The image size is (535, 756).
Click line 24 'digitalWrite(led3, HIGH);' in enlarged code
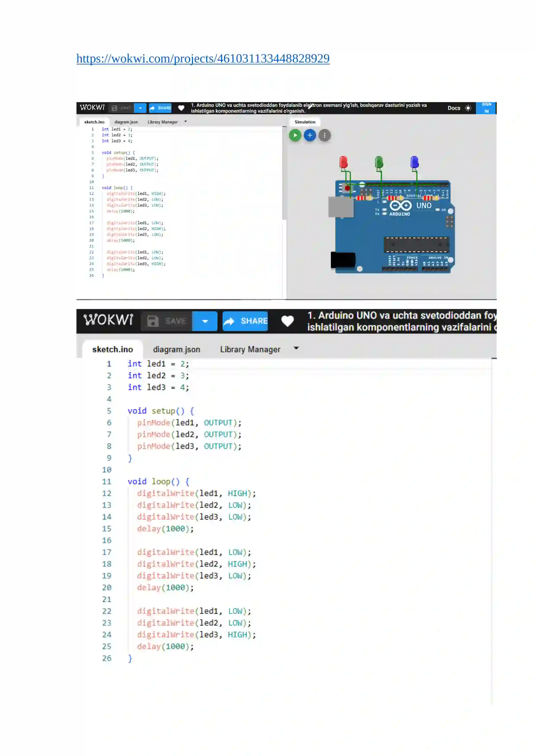coord(196,634)
